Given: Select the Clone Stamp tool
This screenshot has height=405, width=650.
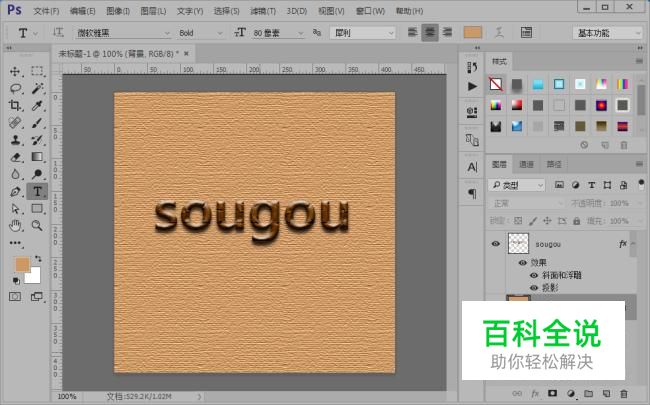Looking at the screenshot, I should click(15, 140).
